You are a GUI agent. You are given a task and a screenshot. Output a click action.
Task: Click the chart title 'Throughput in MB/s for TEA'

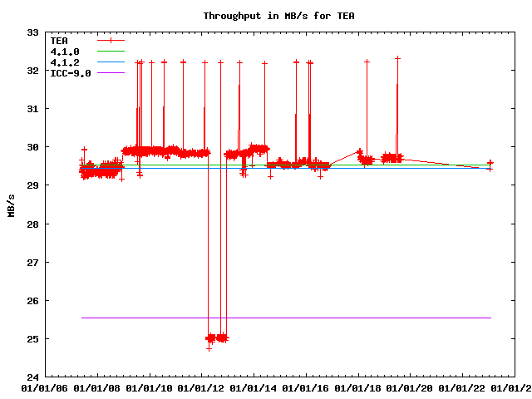[x=268, y=16]
